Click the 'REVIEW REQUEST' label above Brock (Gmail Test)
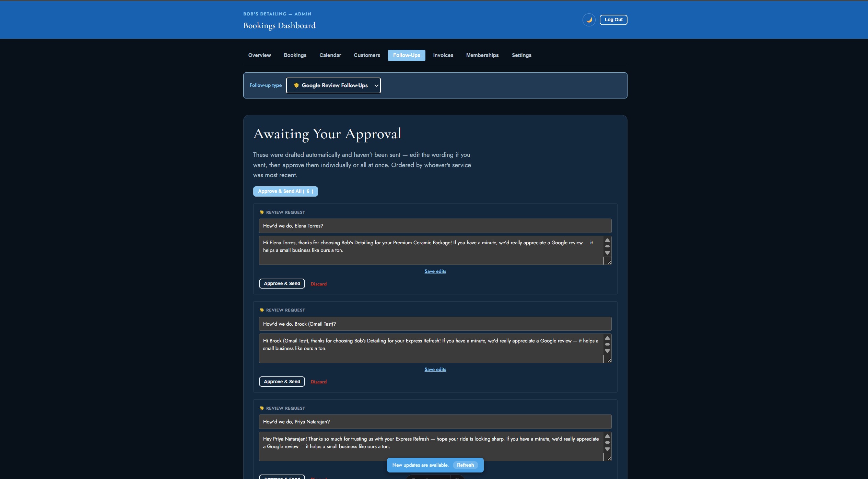This screenshot has height=479, width=868. click(285, 310)
